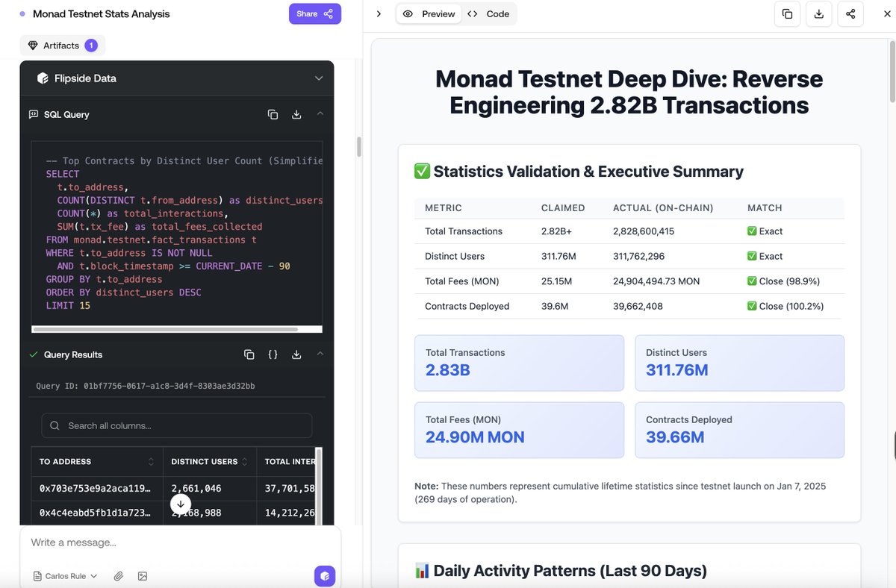Viewport: 896px width, 588px height.
Task: Download the SQL Query
Action: (296, 114)
